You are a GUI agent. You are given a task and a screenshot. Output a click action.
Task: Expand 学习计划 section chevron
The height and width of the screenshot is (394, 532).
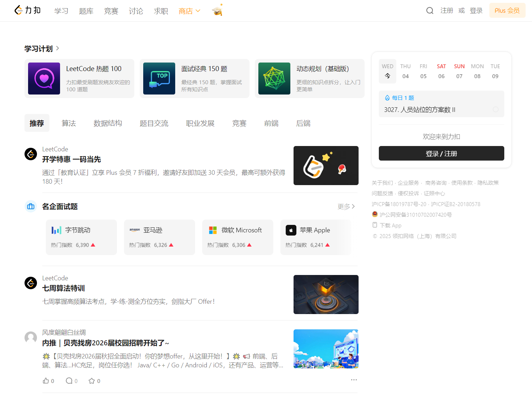pyautogui.click(x=58, y=48)
